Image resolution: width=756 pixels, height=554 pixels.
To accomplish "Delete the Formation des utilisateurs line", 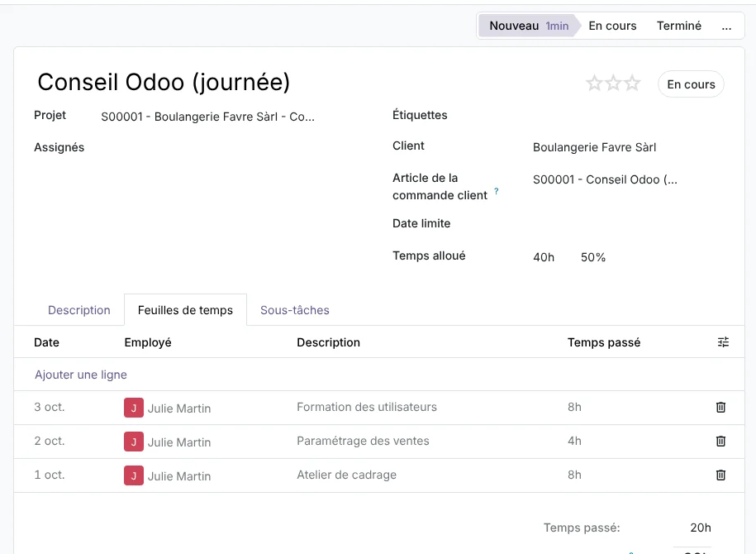I will click(720, 408).
